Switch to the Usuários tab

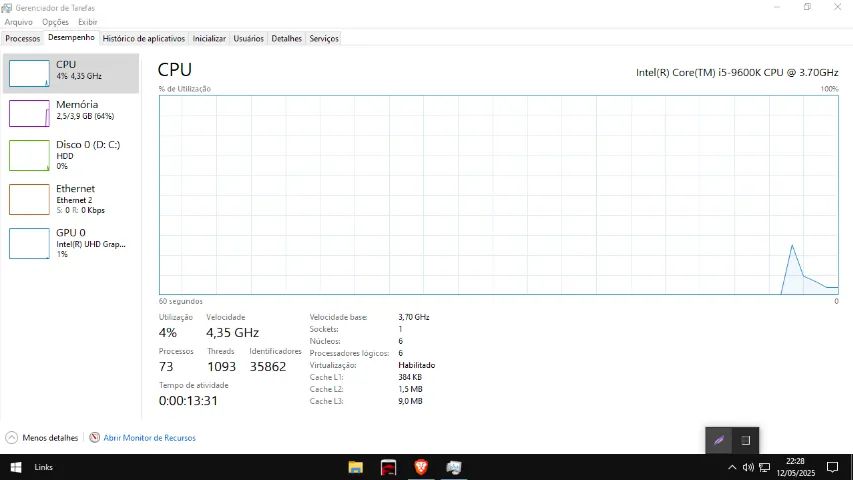tap(249, 39)
